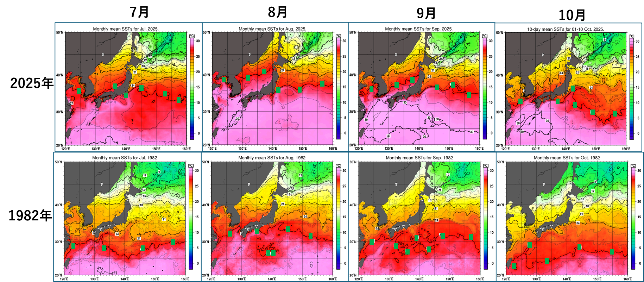Click the rightmost green marker on Aug. 2025 map

pyautogui.click(x=322, y=83)
